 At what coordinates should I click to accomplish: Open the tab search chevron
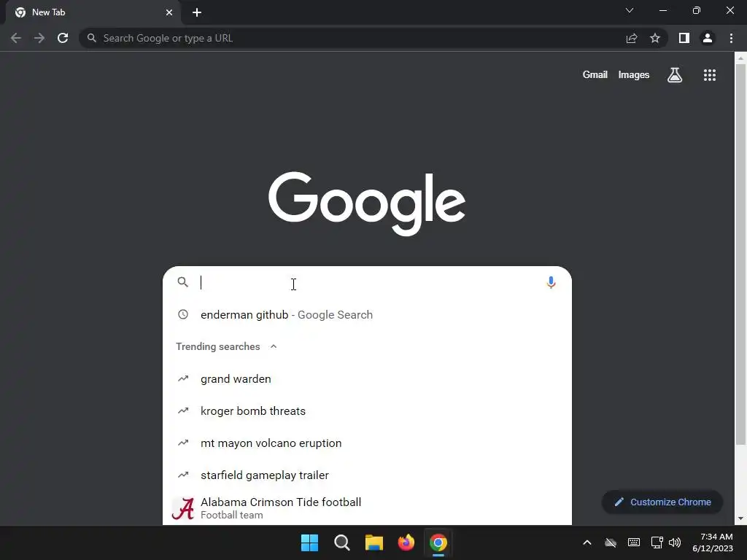click(630, 10)
